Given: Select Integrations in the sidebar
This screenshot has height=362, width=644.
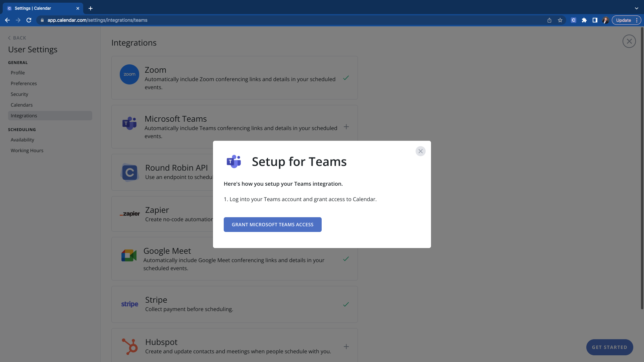Looking at the screenshot, I should [x=50, y=116].
